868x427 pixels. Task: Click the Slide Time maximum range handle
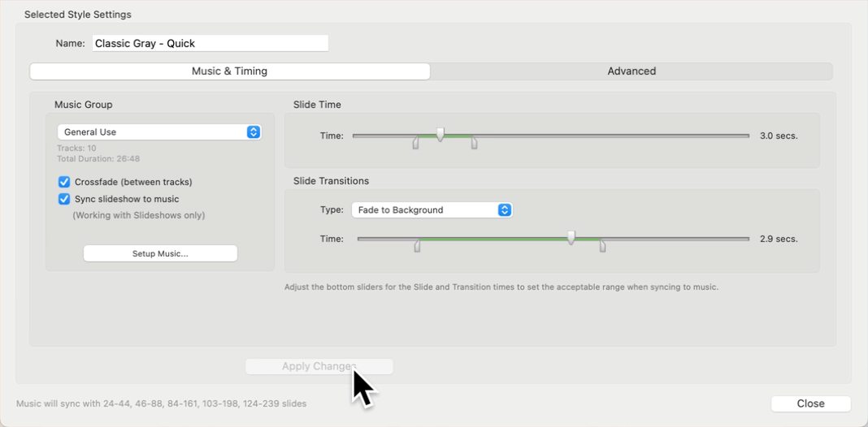474,144
